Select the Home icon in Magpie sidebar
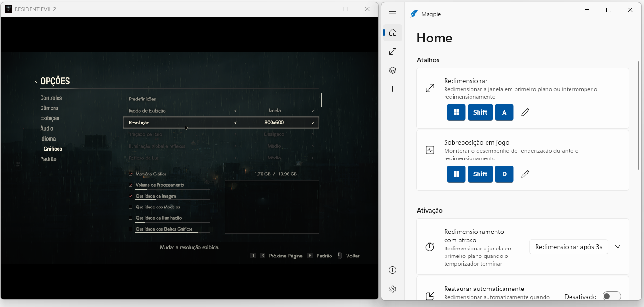The height and width of the screenshot is (307, 644). [x=393, y=33]
